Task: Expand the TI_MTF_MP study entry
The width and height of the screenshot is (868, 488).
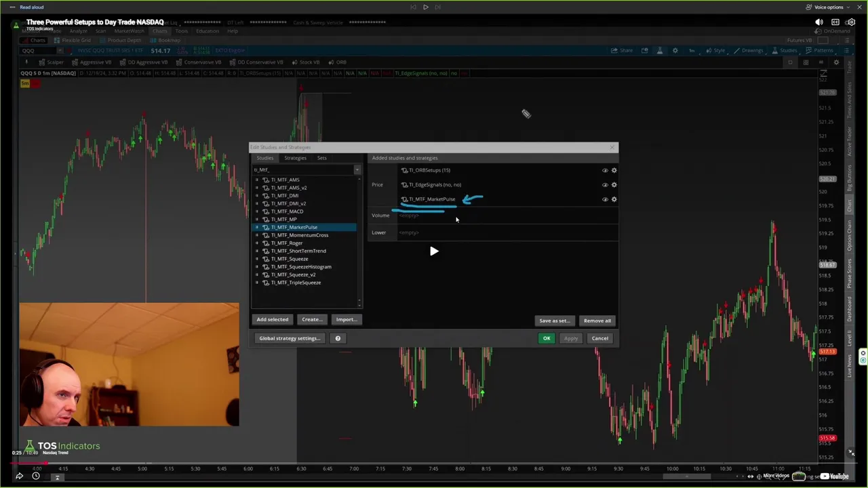Action: tap(257, 219)
